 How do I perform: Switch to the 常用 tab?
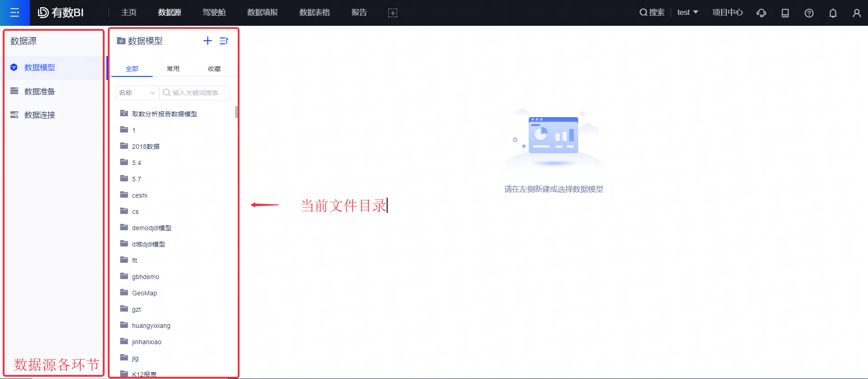[173, 69]
